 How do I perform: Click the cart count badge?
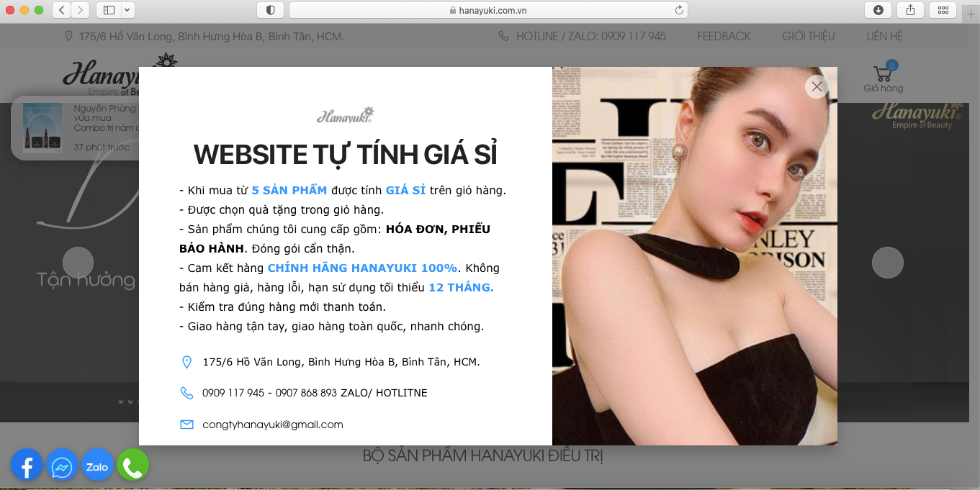[x=892, y=65]
